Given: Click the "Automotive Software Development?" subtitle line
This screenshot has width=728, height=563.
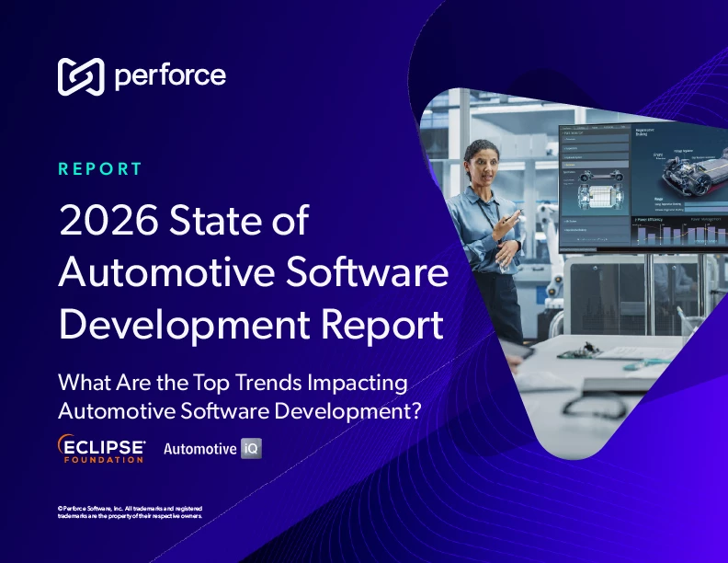Looking at the screenshot, I should [x=239, y=411].
